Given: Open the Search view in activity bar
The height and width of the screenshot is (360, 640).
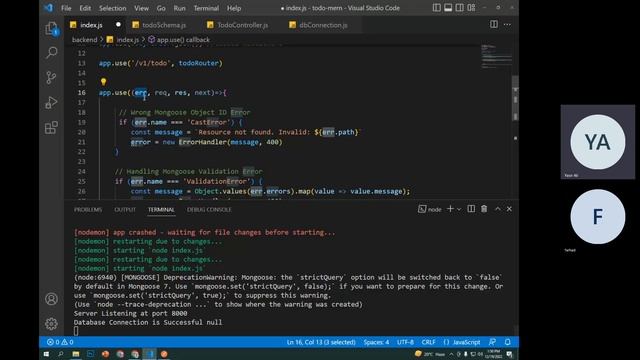Looking at the screenshot, I should 51,53.
